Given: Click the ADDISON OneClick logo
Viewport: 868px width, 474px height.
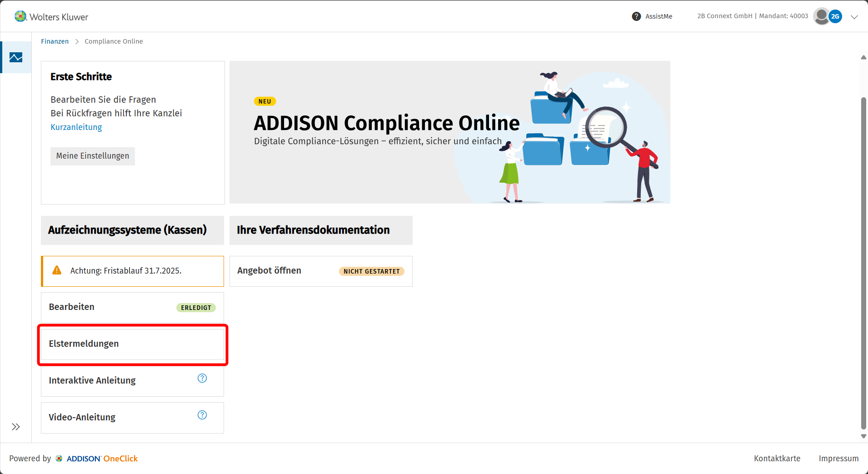Looking at the screenshot, I should [x=96, y=459].
